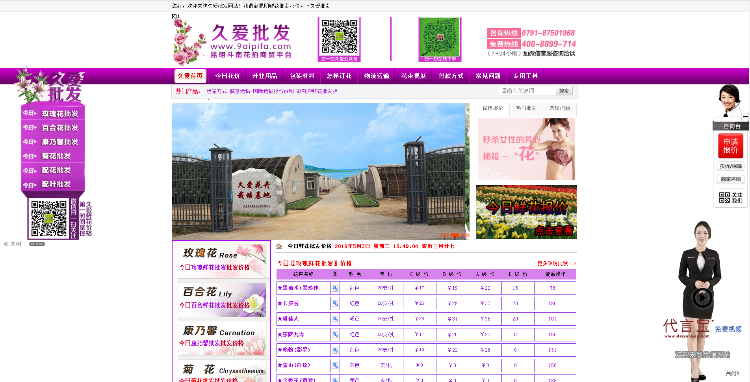Viewport: 750px width, 382px height.
Task: Click the 代言宝 logo
Action: [x=687, y=328]
